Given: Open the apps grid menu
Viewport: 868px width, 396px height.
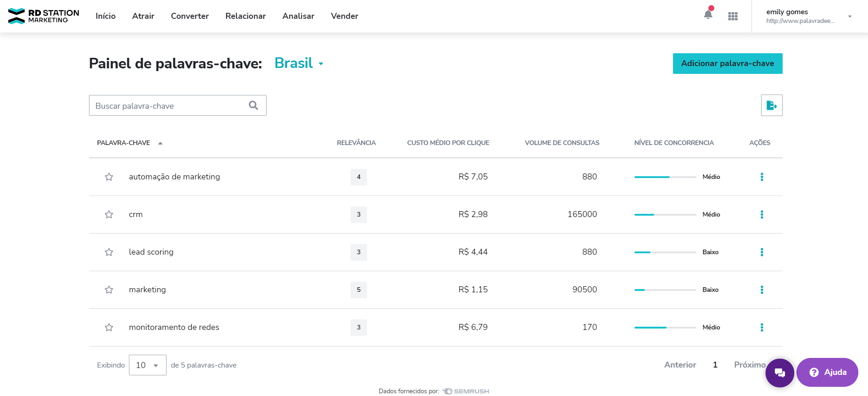Looking at the screenshot, I should pyautogui.click(x=733, y=17).
